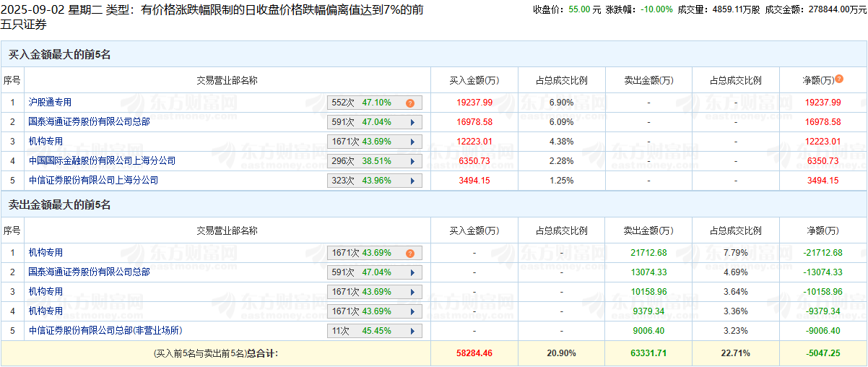Expand the arrow on sell-table row 4 机构专用
This screenshot has width=868, height=367.
(x=412, y=312)
